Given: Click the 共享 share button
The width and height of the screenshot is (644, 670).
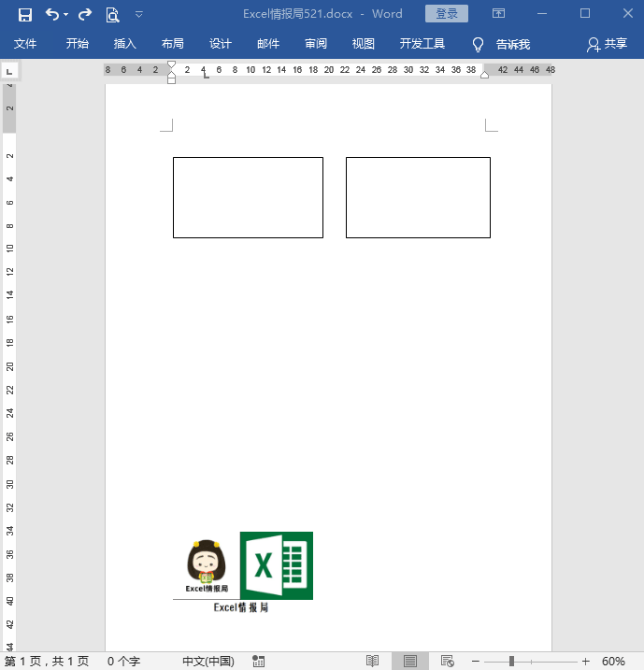Looking at the screenshot, I should (607, 44).
